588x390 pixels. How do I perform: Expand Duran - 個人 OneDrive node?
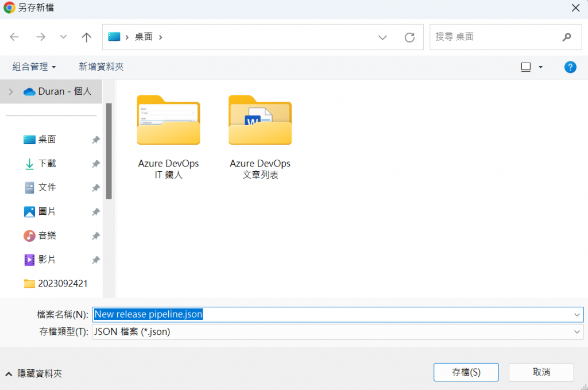tap(11, 91)
